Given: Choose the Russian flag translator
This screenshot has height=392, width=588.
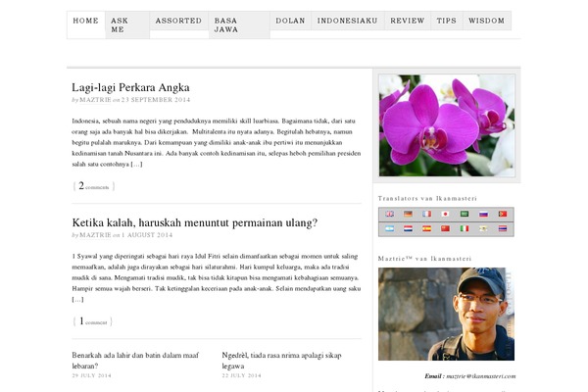Looking at the screenshot, I should pos(483,214).
